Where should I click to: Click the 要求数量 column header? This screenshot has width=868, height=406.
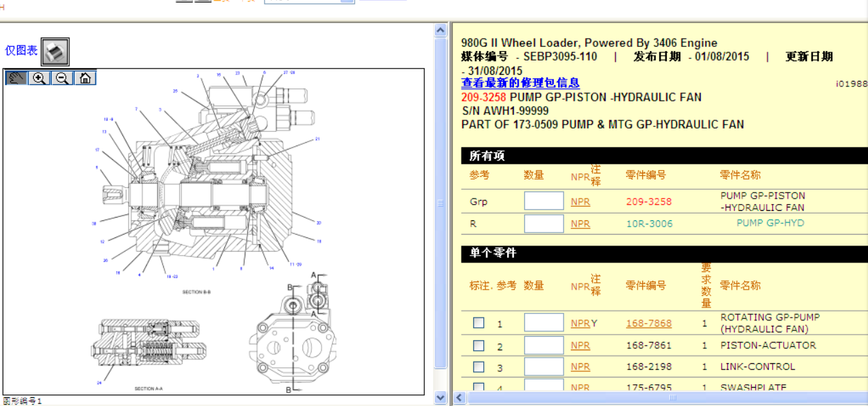[706, 286]
